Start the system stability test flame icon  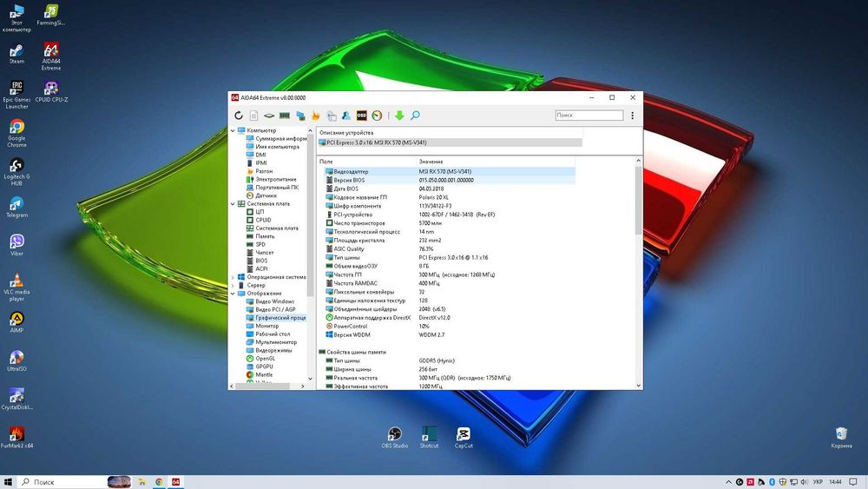coord(316,116)
